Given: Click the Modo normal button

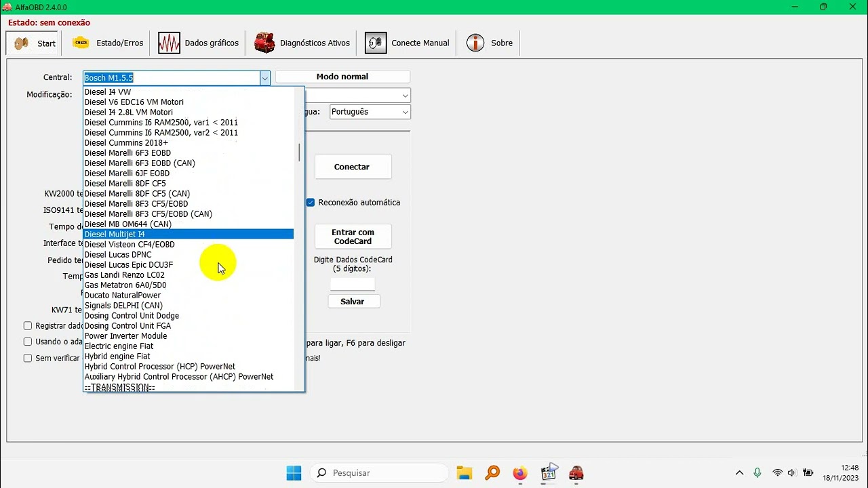Looking at the screenshot, I should pos(342,77).
